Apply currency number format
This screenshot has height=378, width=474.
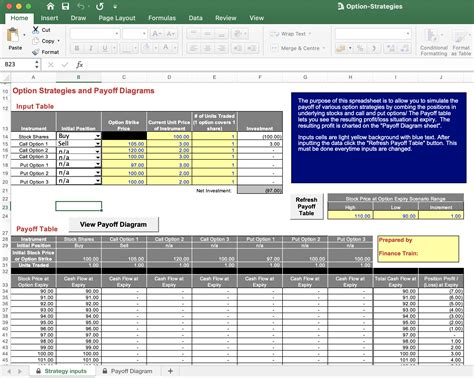coord(341,48)
